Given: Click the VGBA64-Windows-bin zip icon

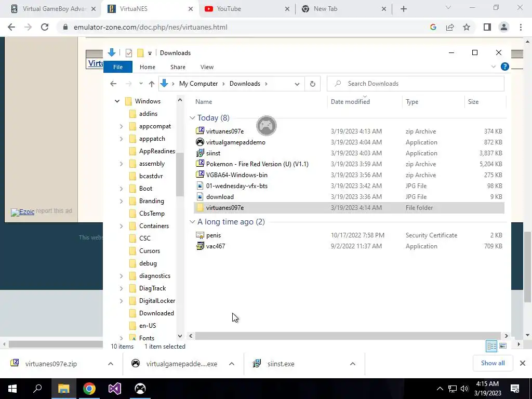Looking at the screenshot, I should [x=200, y=175].
